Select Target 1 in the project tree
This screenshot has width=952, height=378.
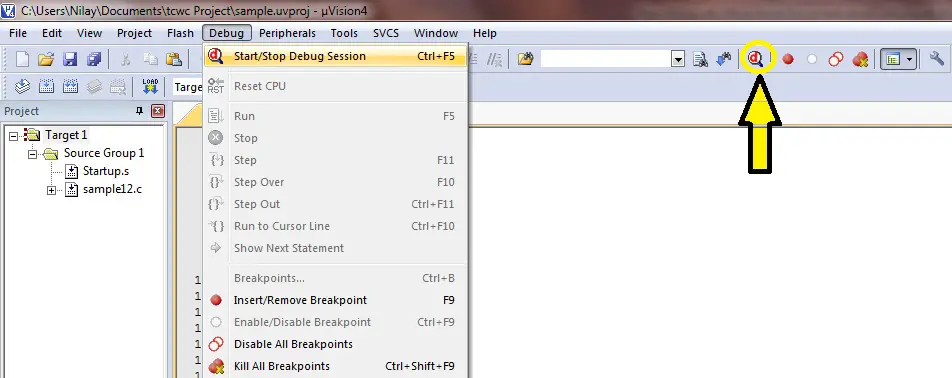(66, 135)
